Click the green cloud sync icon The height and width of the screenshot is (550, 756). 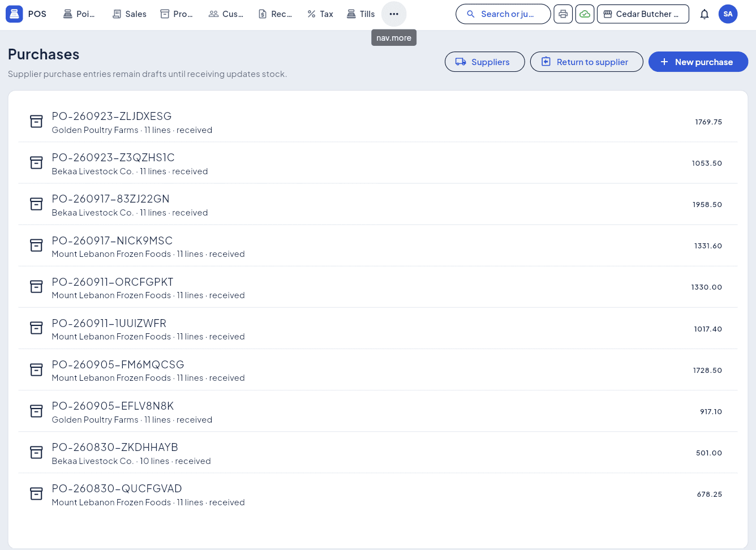(585, 14)
